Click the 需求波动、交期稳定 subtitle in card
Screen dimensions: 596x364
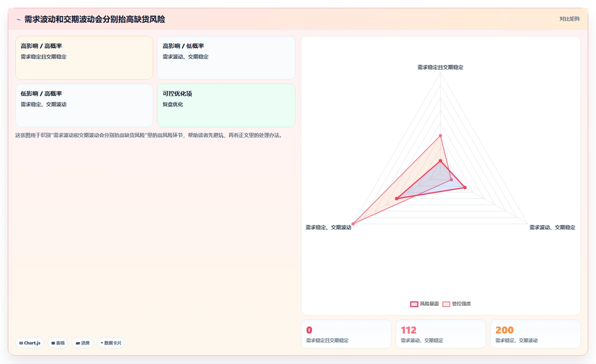click(186, 57)
